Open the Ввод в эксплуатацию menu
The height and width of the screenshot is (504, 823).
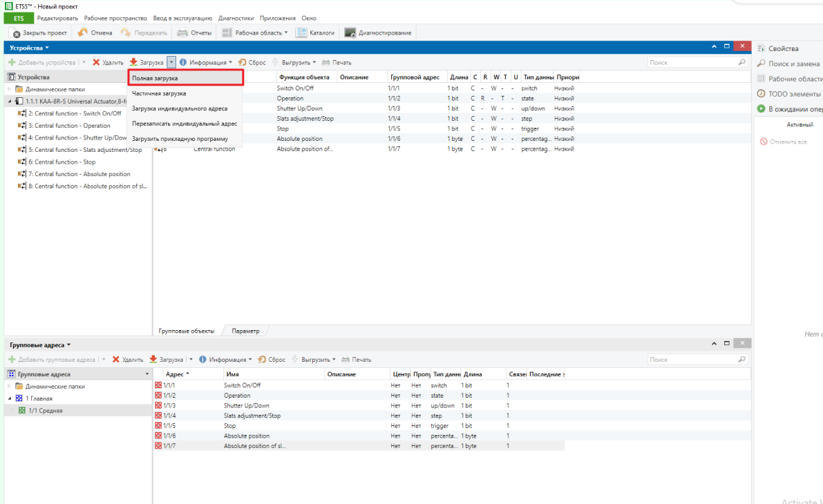tap(182, 19)
